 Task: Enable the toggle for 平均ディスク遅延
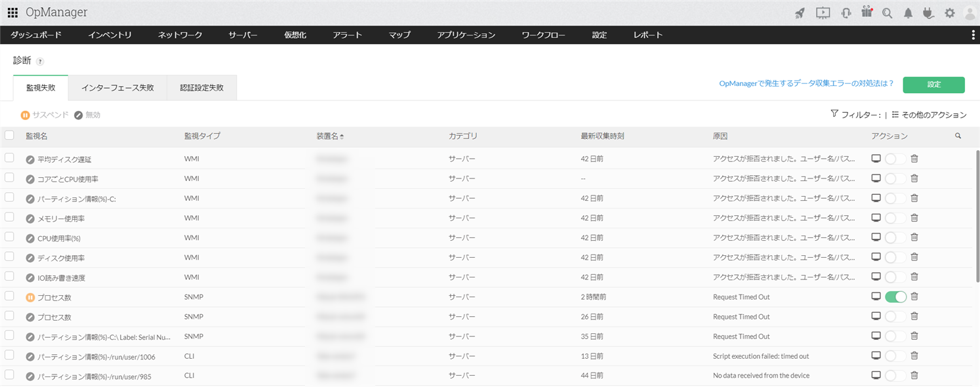(895, 159)
